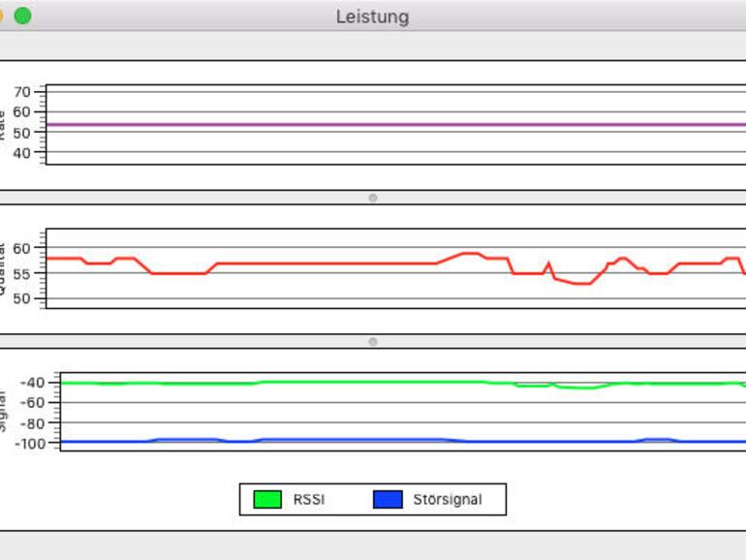Click the 55 tick label on the quality axis
746x560 pixels.
[x=22, y=274]
